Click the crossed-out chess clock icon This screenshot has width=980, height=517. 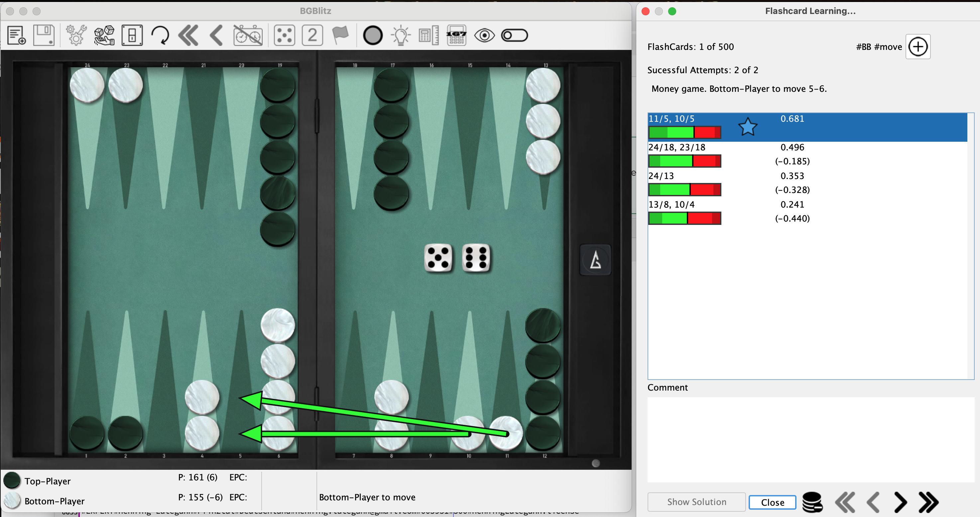coord(248,35)
